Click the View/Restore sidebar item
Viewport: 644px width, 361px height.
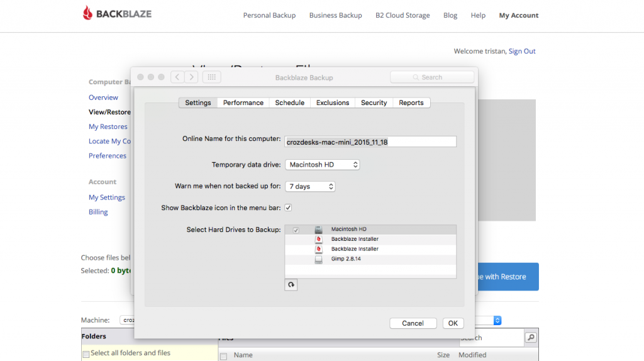pos(109,112)
